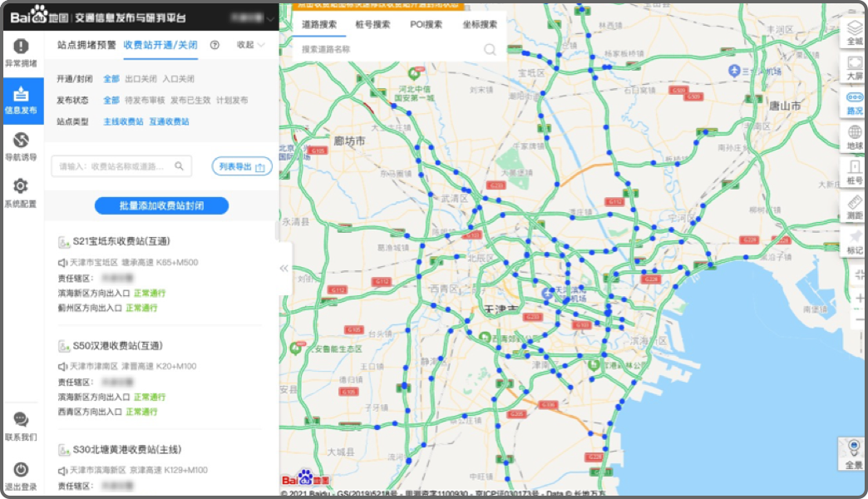
Task: Switch to 桩号搜索 search tab
Action: [x=372, y=24]
